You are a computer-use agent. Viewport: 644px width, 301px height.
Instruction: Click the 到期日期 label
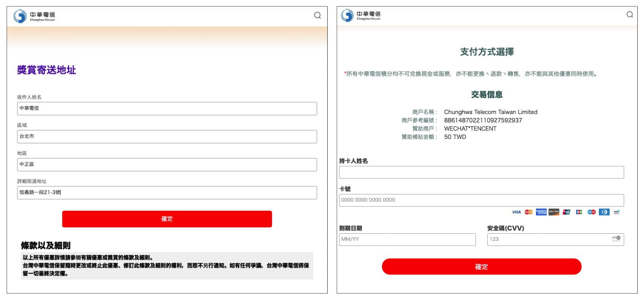tap(351, 228)
